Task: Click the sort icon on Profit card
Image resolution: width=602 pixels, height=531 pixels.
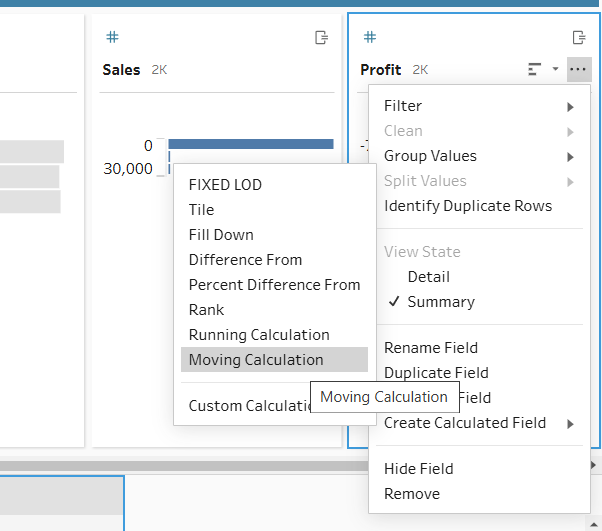Action: [535, 69]
